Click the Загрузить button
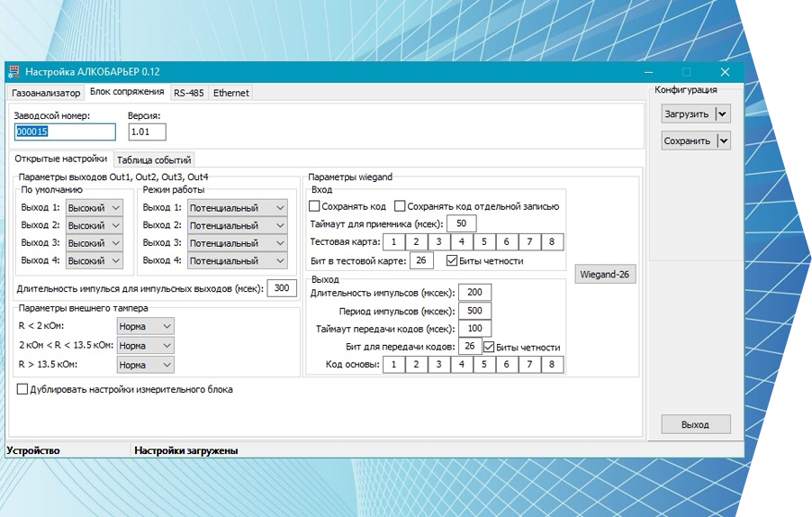 click(x=689, y=114)
